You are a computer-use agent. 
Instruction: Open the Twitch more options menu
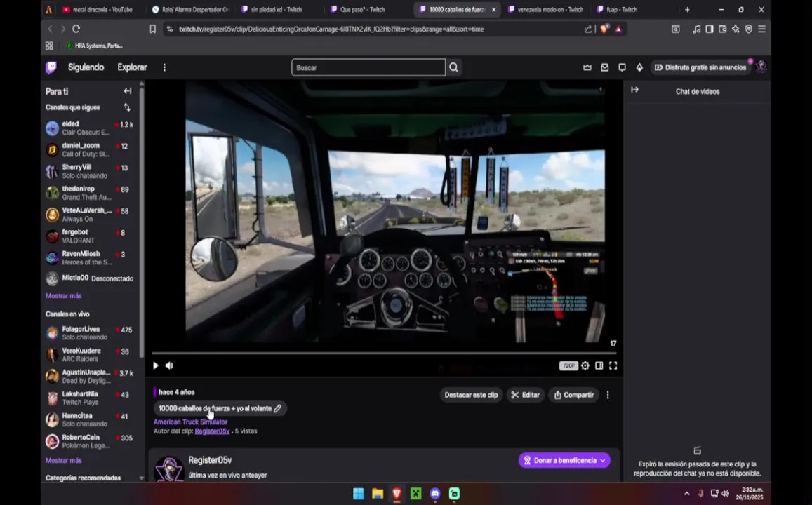[x=165, y=67]
